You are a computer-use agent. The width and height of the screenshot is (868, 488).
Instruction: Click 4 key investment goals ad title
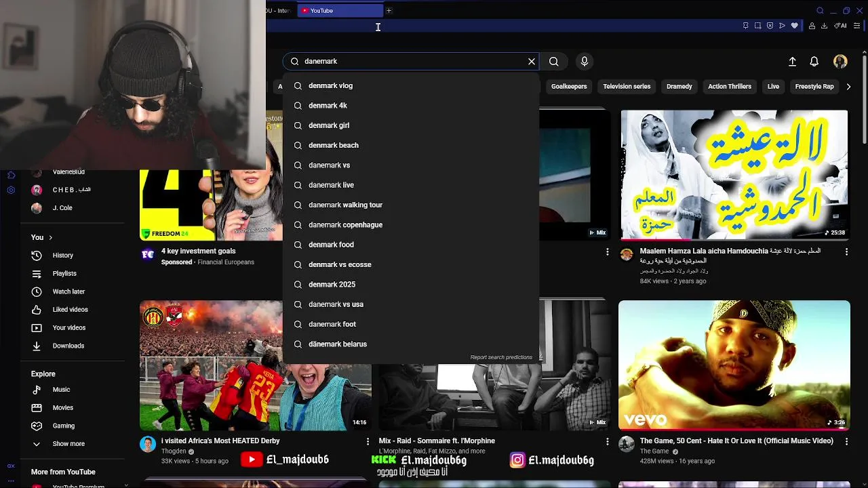[x=199, y=251]
